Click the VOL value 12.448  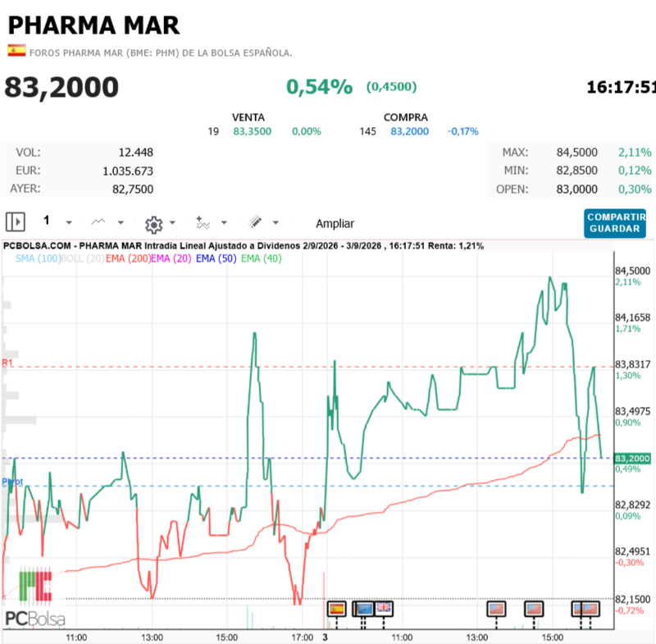(x=135, y=153)
